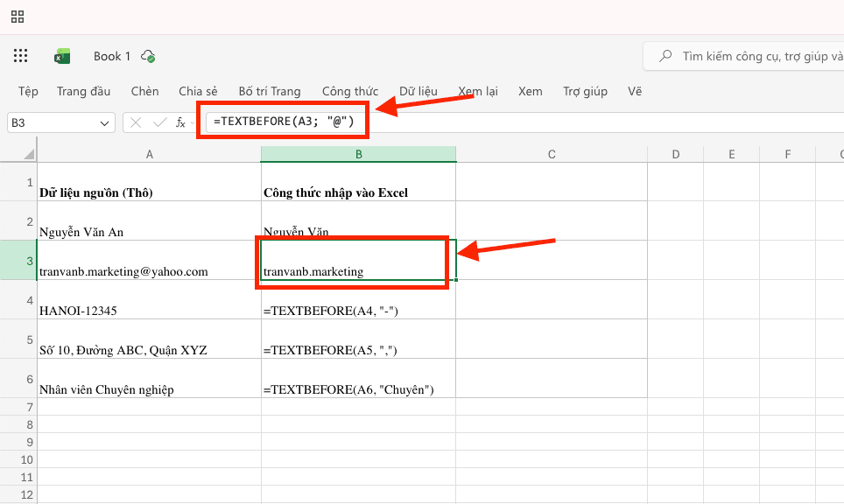Select row 1 header

tap(18, 182)
